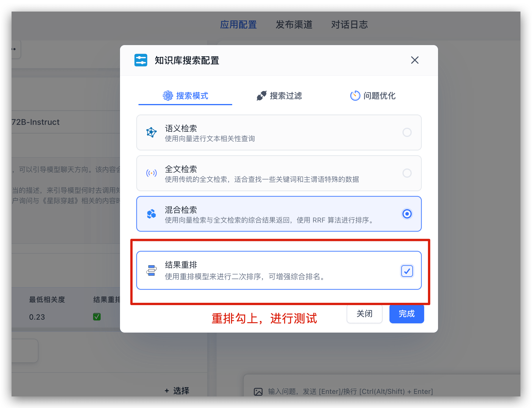Click the 搜索模式 gear icon
Image resolution: width=532 pixels, height=408 pixels.
pyautogui.click(x=168, y=96)
